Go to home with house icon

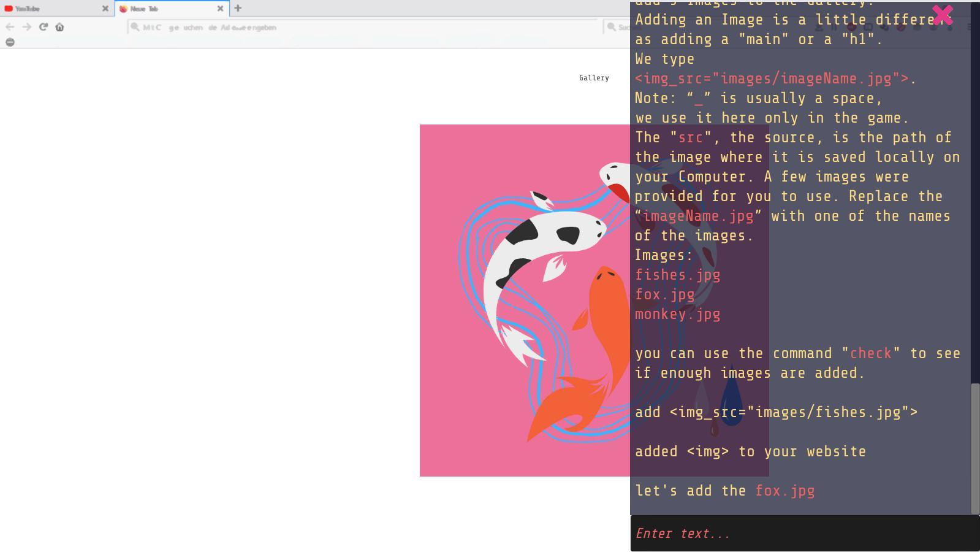click(x=59, y=27)
